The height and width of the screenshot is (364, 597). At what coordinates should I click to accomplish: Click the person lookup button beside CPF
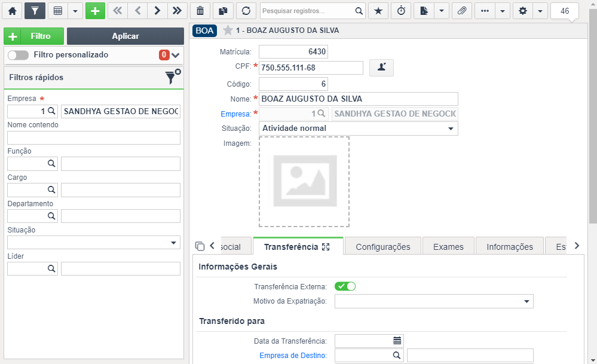(381, 68)
